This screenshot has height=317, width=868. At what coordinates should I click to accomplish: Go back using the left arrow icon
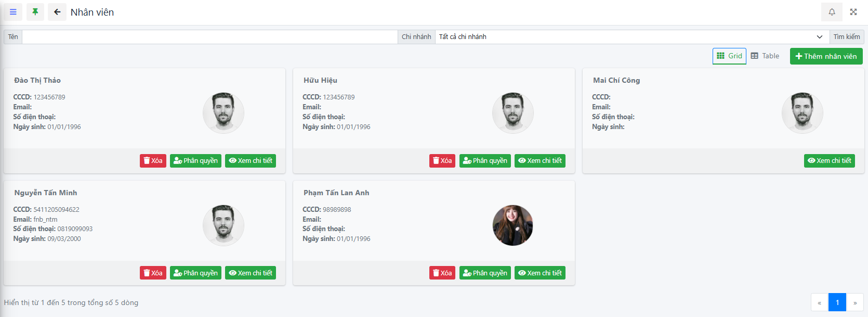(x=57, y=12)
